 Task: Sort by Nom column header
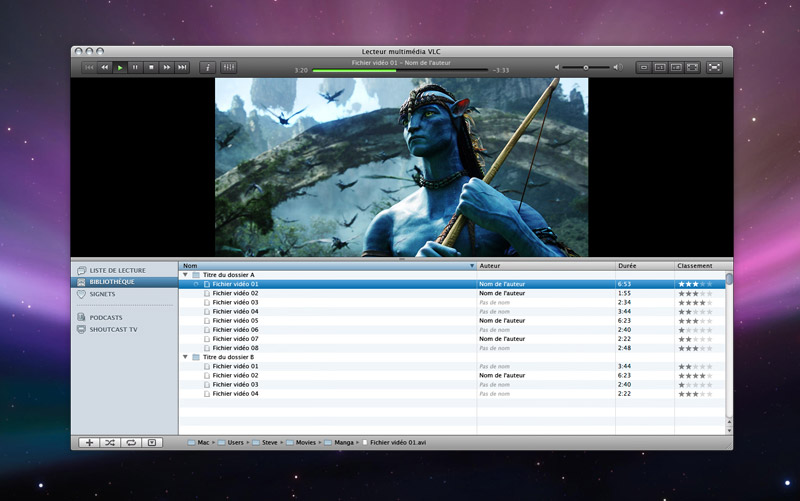328,266
